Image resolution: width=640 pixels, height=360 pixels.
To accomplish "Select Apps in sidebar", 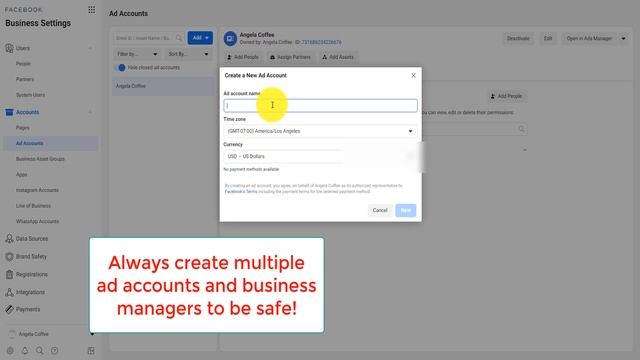I will coord(21,174).
